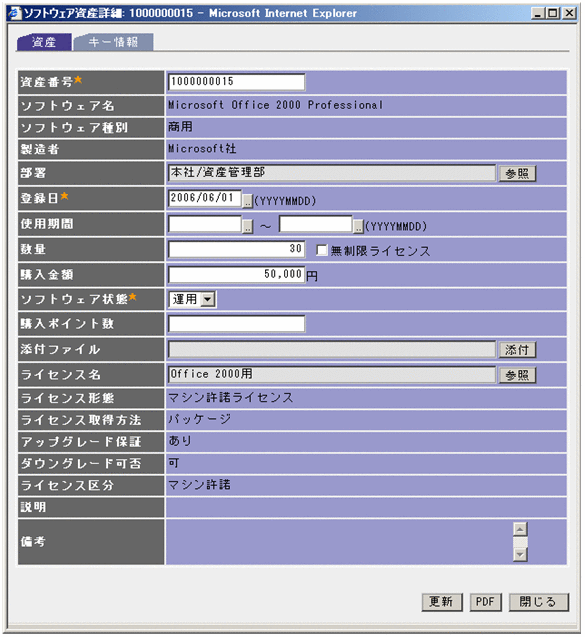Click the ダウングレード可否 label
Screen dimensions: 585x637
(x=81, y=464)
